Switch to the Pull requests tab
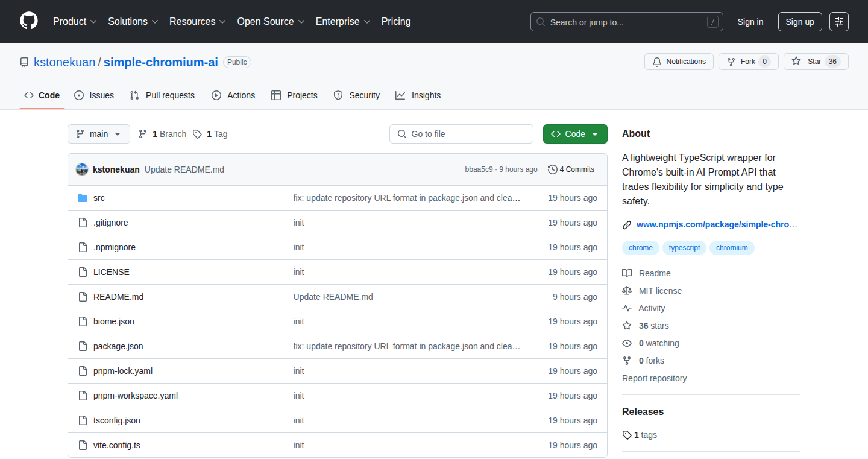The height and width of the screenshot is (459, 868). 163,95
